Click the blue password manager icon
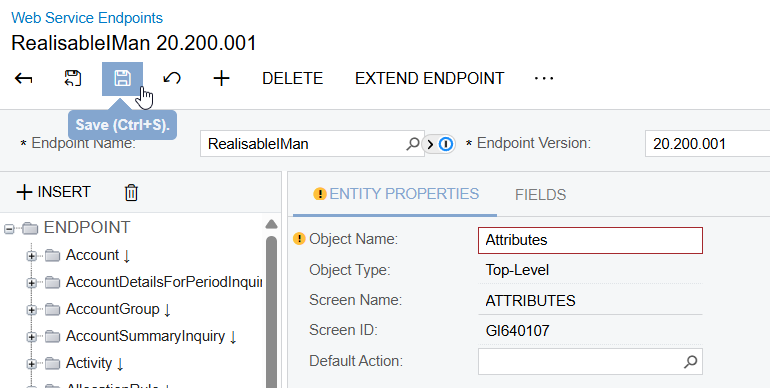770x388 pixels. pos(446,144)
